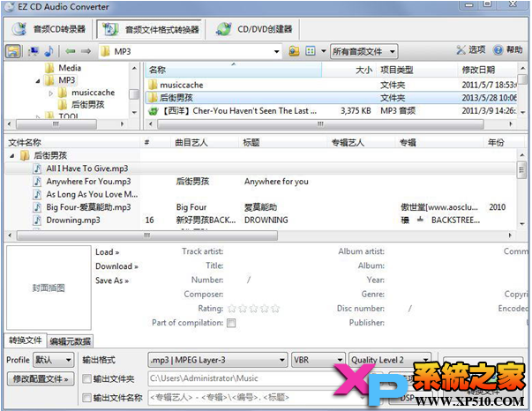The image size is (532, 411).
Task: Click the cover art 封面插图 box
Action: pos(49,288)
